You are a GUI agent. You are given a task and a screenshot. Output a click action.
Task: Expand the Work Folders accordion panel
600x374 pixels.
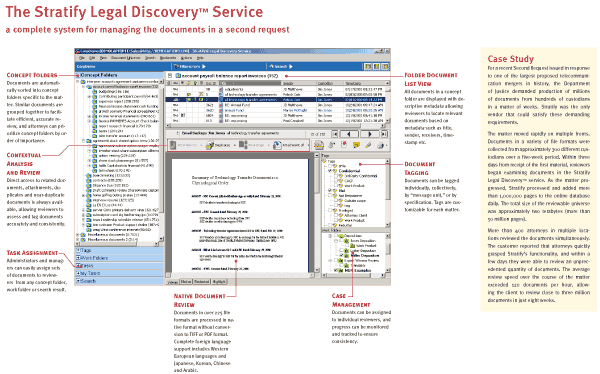pyautogui.click(x=119, y=258)
